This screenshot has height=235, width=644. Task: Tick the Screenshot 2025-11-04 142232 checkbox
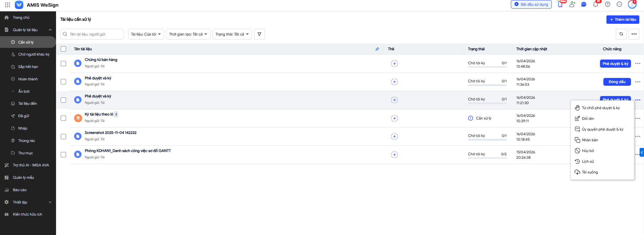point(63,137)
